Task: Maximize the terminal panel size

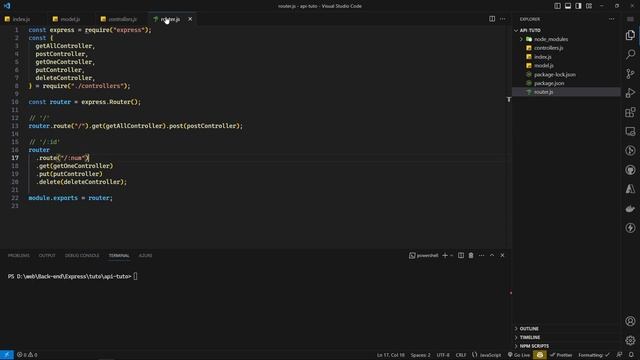Action: [x=492, y=256]
